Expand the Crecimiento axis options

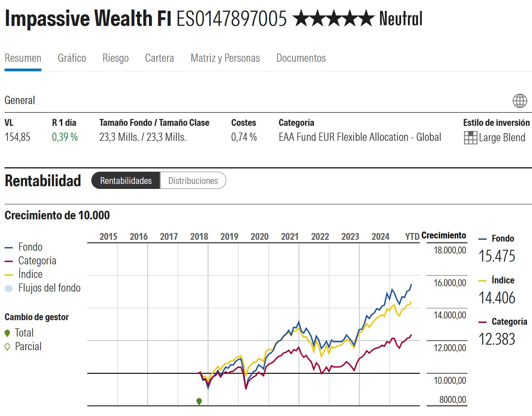point(444,235)
